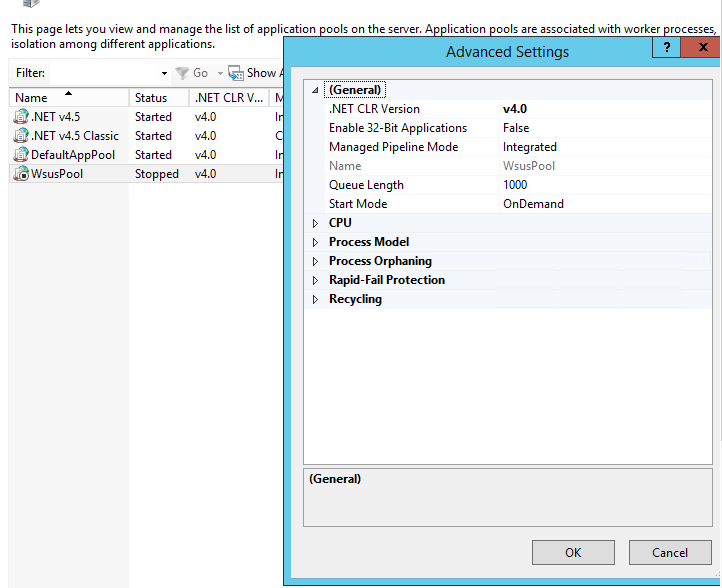Select the DefaultAppPool row name
This screenshot has width=722, height=588.
coord(73,155)
